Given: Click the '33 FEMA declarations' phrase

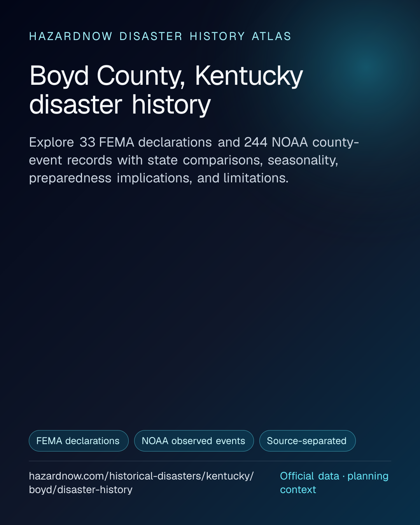Looking at the screenshot, I should click(x=145, y=142).
